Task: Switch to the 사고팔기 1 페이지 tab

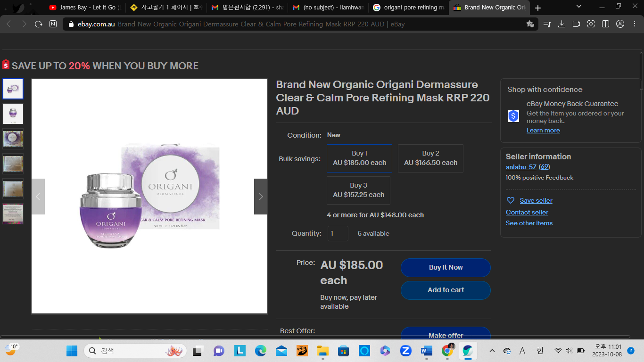Action: pyautogui.click(x=165, y=8)
